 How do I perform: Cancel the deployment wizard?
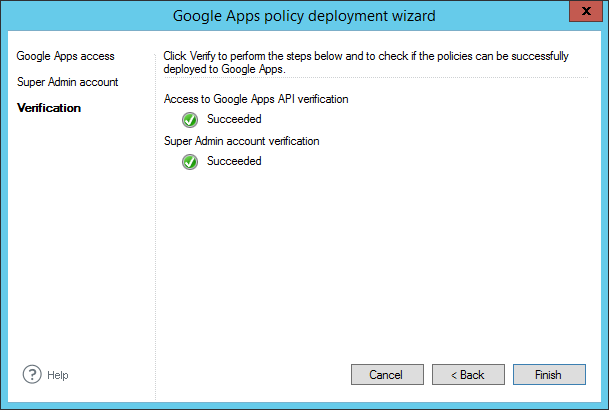coord(387,375)
